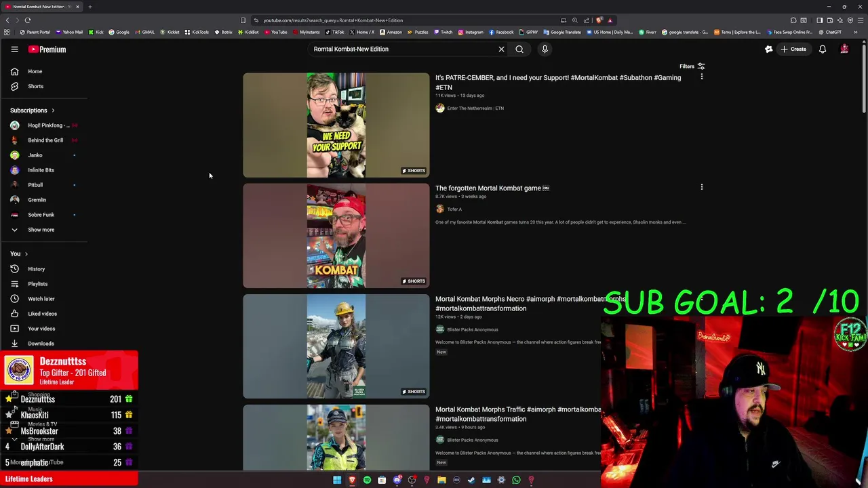The image size is (868, 488).
Task: Open Morphs Traffic short thumbnail
Action: pos(336,437)
